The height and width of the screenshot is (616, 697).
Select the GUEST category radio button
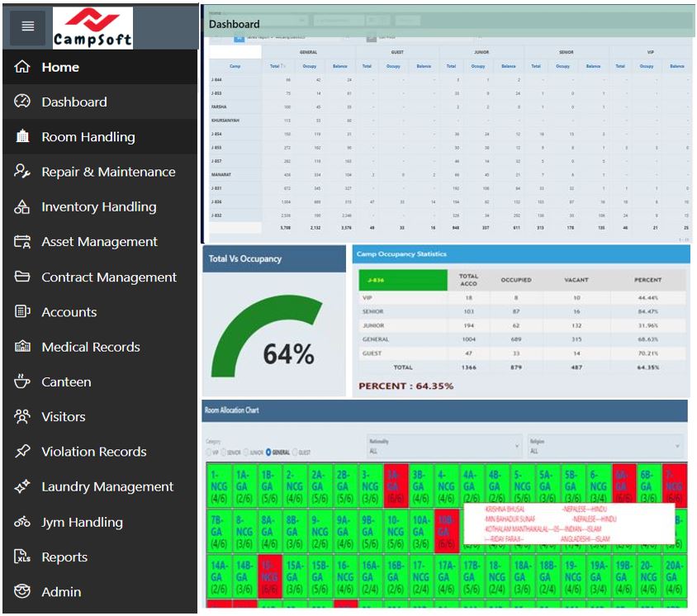(x=295, y=453)
